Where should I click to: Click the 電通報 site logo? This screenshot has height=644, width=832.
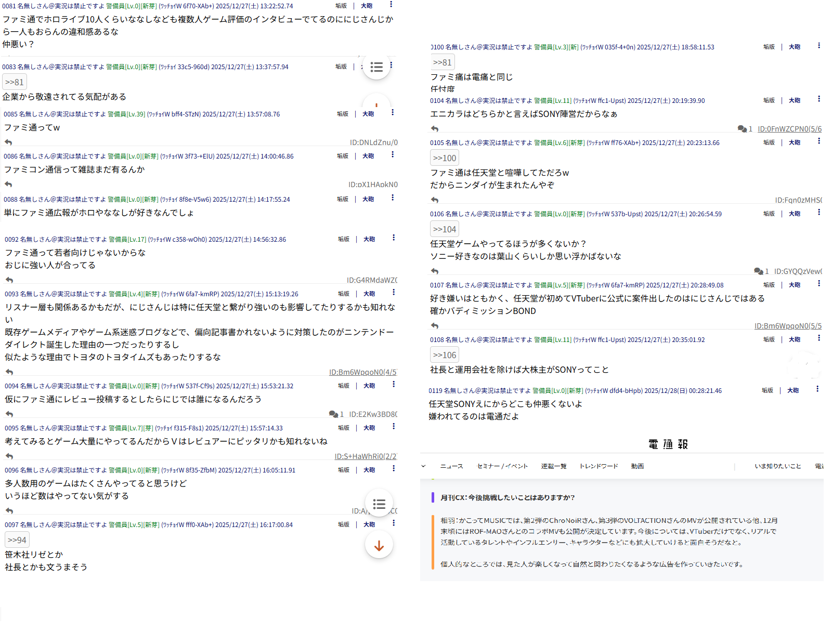(x=668, y=444)
